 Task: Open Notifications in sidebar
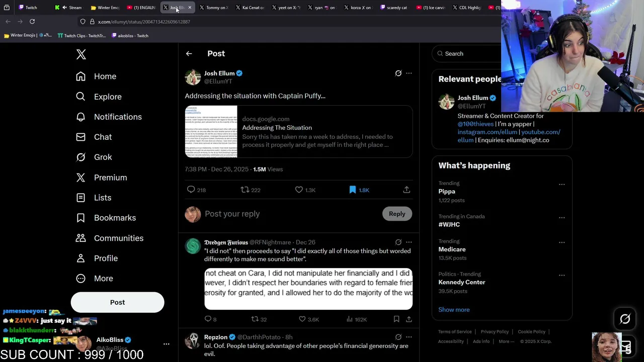coord(109,117)
